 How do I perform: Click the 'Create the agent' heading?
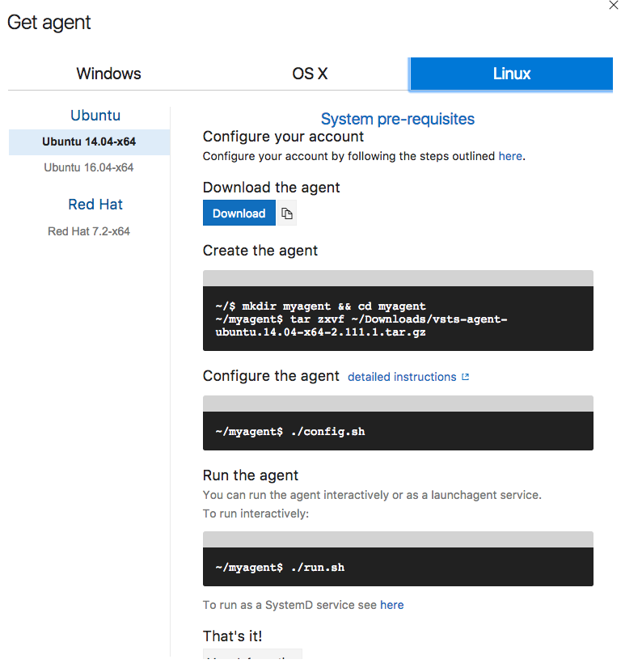click(x=260, y=251)
